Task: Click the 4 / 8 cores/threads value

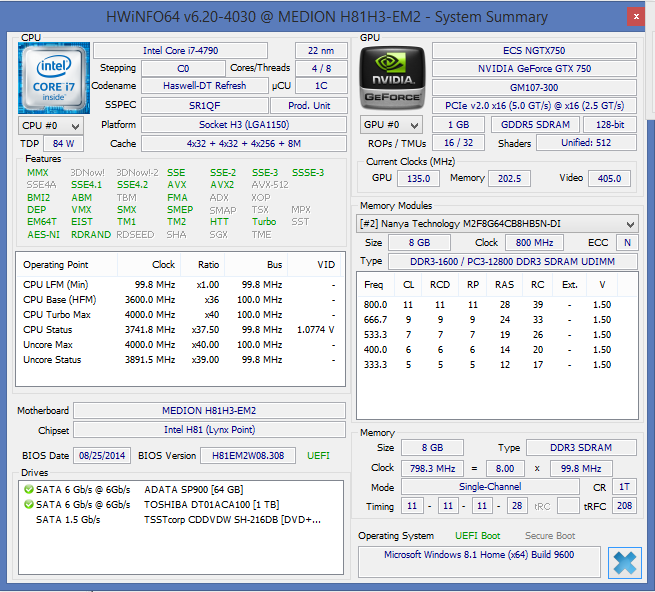Action: tap(321, 69)
